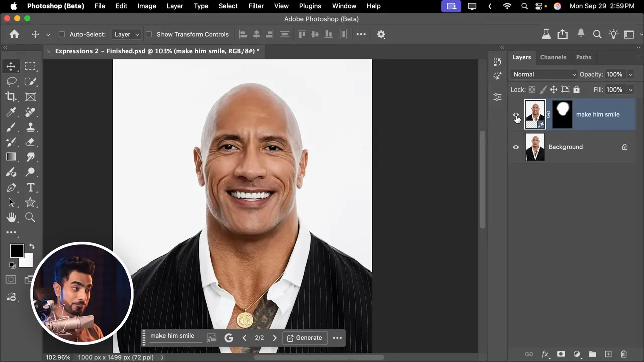Open the Properties sliders panel icon
The height and width of the screenshot is (362, 644).
tap(497, 97)
